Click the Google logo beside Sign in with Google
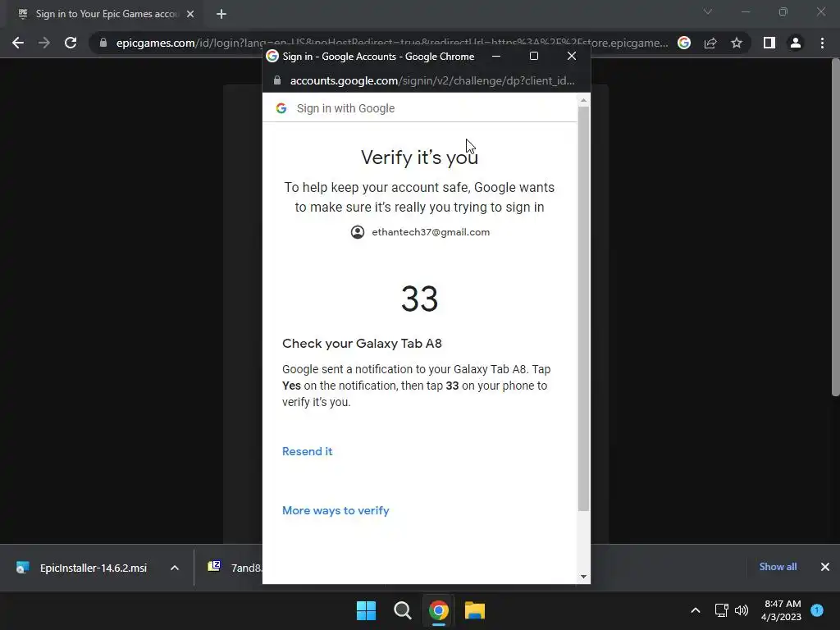This screenshot has width=840, height=630. (281, 108)
